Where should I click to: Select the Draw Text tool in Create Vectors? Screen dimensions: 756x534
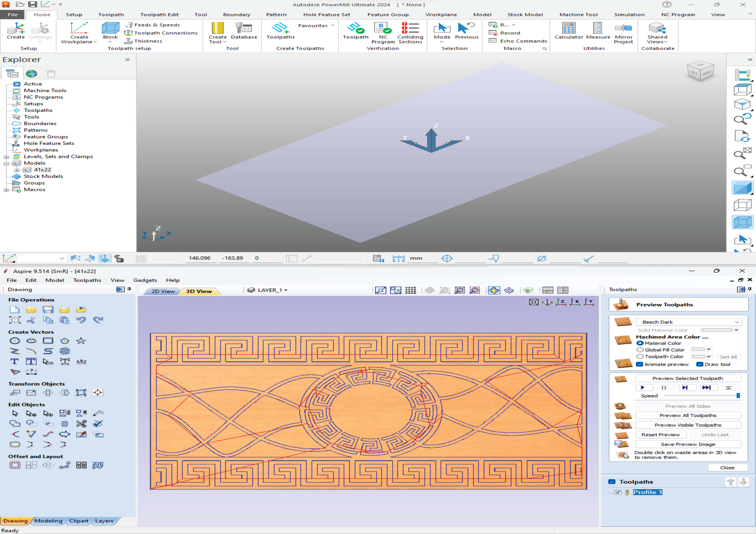pyautogui.click(x=14, y=361)
